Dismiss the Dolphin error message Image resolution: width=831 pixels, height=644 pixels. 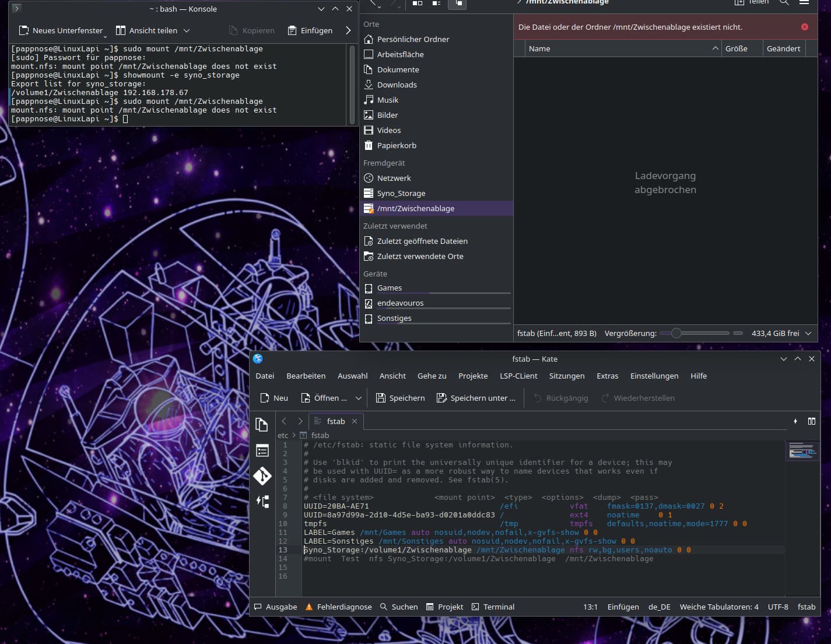point(805,27)
